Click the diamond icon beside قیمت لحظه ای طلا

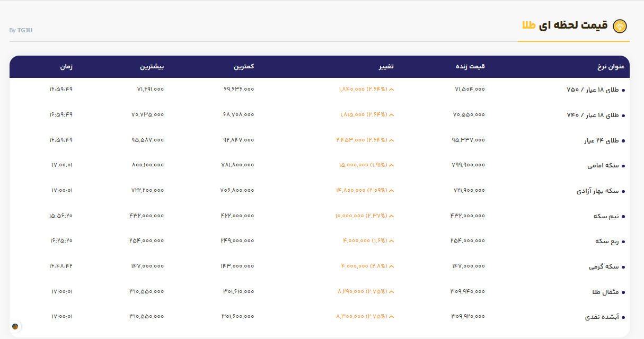pyautogui.click(x=620, y=26)
